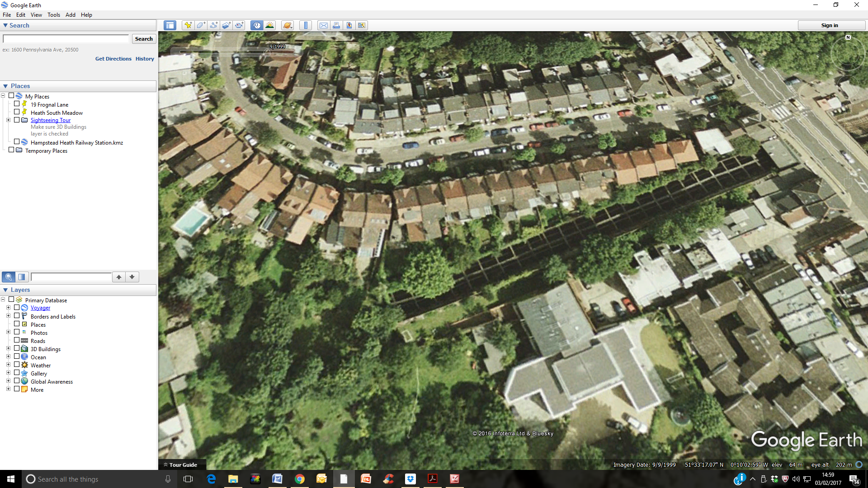Select the Record a Tour tool

(239, 25)
